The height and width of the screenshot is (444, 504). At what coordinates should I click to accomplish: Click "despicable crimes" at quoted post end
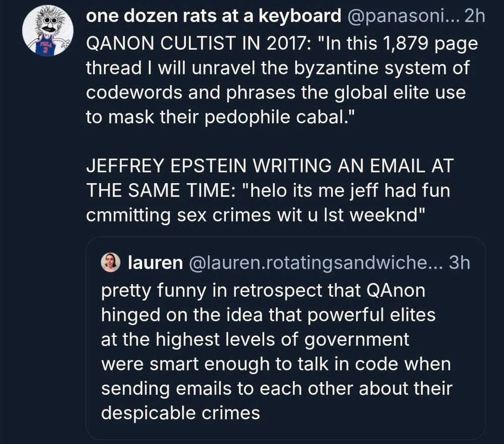coord(180,413)
